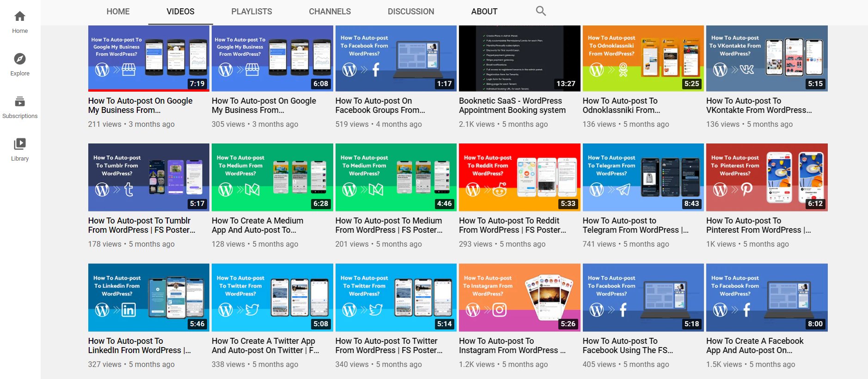This screenshot has height=379, width=868.
Task: Open the Reddit auto-post thumbnail
Action: 520,177
